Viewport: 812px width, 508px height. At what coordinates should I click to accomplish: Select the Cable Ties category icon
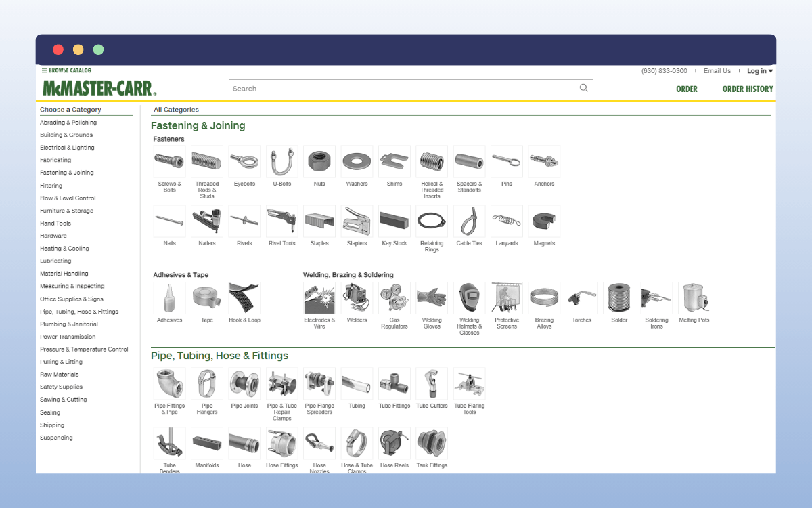(x=469, y=221)
